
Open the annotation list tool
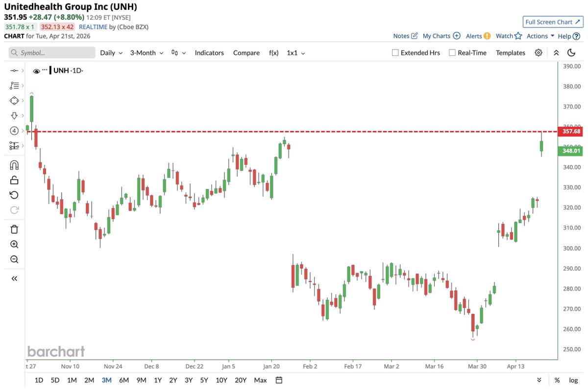pyautogui.click(x=14, y=86)
